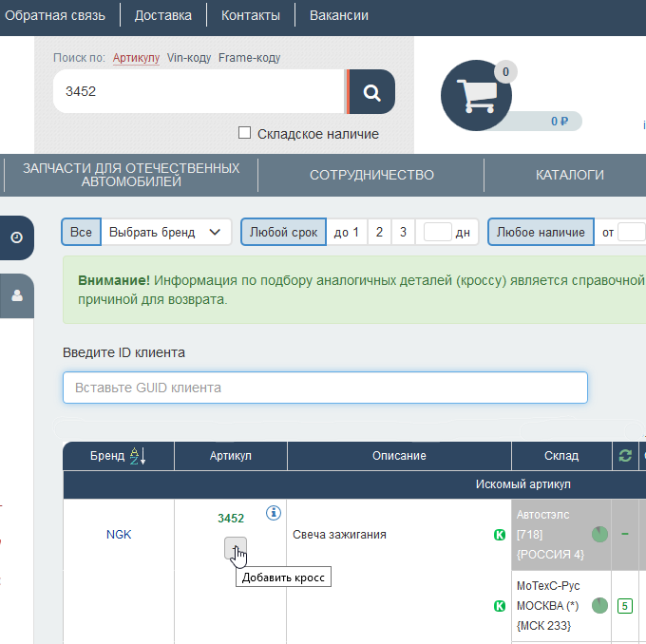The width and height of the screenshot is (646, 644).
Task: Toggle the Любое наличие filter
Action: click(541, 232)
